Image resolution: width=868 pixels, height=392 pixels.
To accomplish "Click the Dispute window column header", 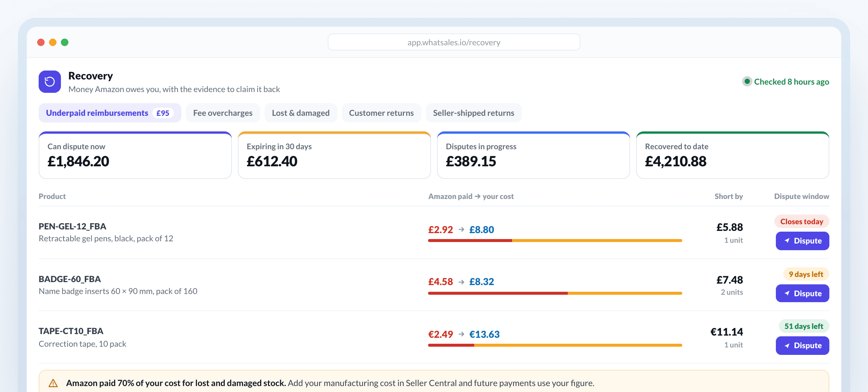I will point(802,196).
